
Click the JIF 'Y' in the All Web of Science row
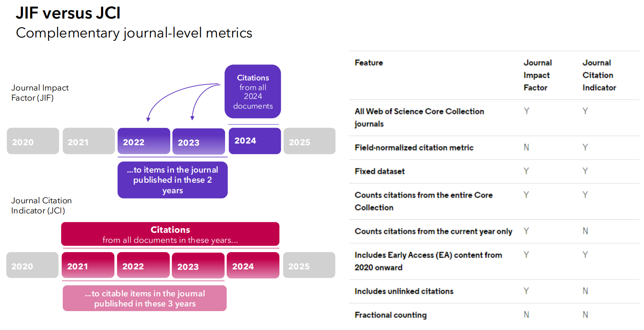click(x=526, y=111)
